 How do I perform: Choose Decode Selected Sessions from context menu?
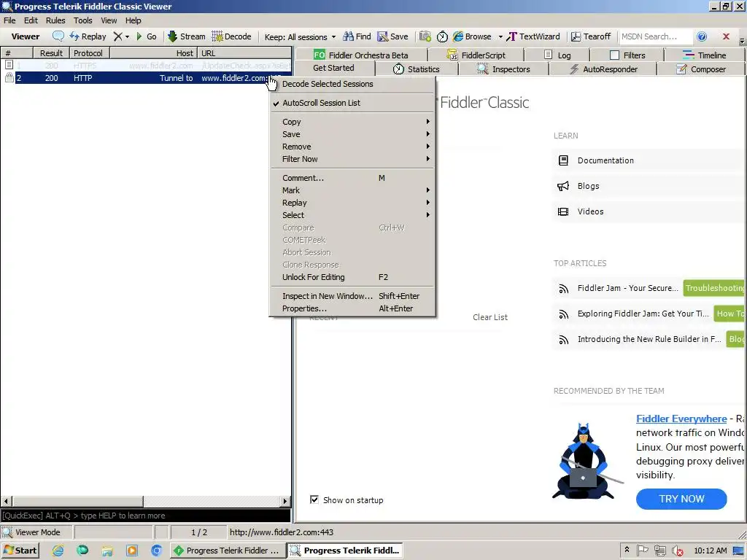[x=352, y=84]
